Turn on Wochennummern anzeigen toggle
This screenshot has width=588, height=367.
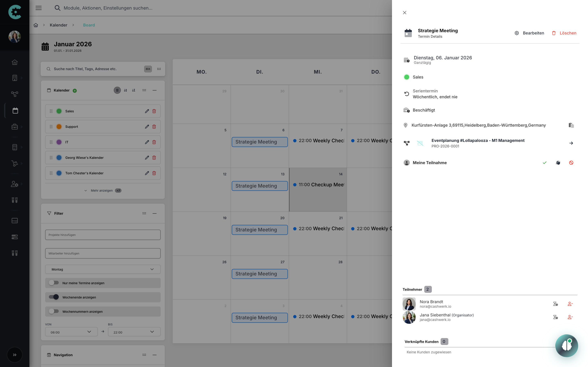tap(54, 311)
